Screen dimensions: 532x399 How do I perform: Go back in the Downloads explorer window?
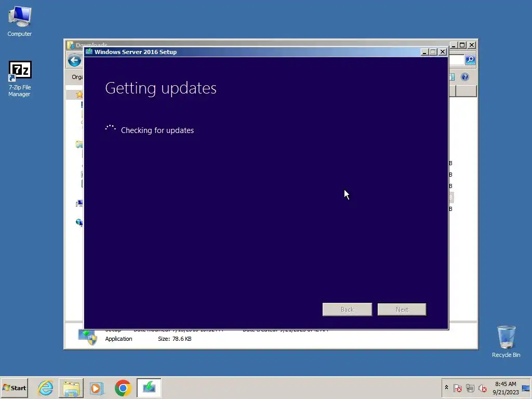click(x=74, y=61)
